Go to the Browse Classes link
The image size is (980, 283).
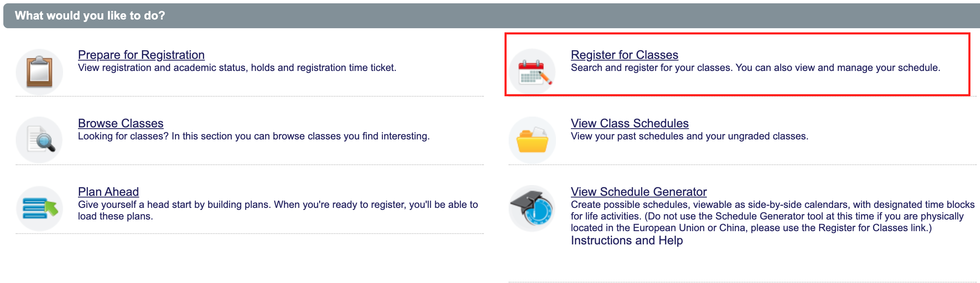click(x=121, y=123)
